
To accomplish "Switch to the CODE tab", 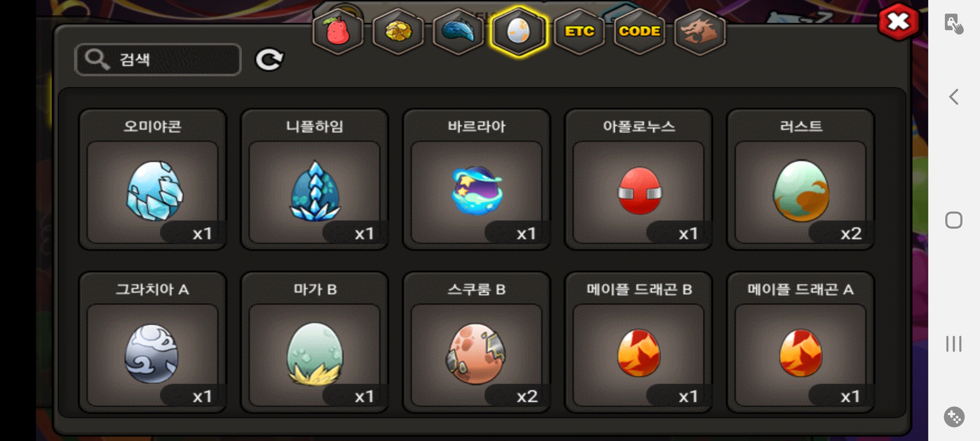I will (x=639, y=31).
